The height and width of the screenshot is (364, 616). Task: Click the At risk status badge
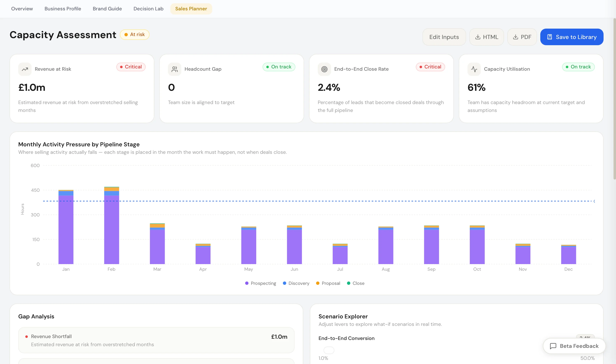[134, 35]
